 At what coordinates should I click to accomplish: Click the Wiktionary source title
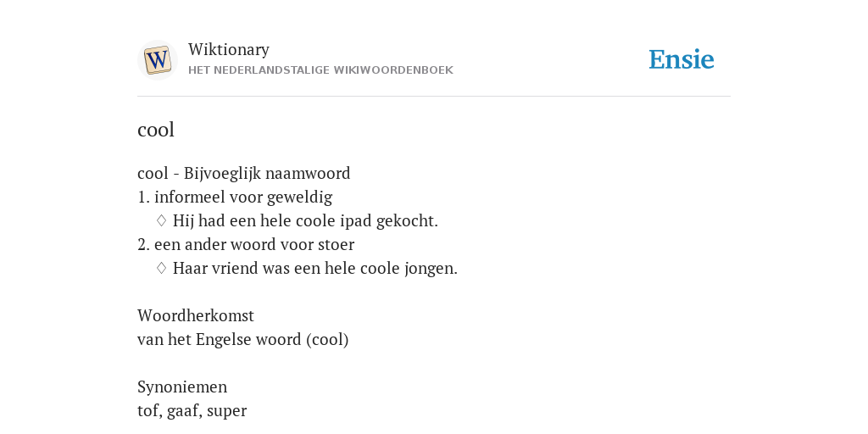229,49
